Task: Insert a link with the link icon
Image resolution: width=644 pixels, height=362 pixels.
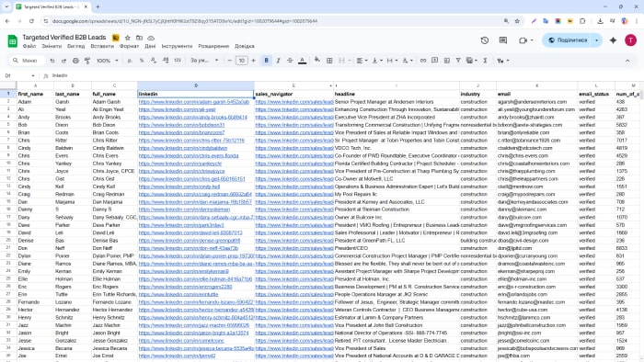Action: tap(423, 61)
